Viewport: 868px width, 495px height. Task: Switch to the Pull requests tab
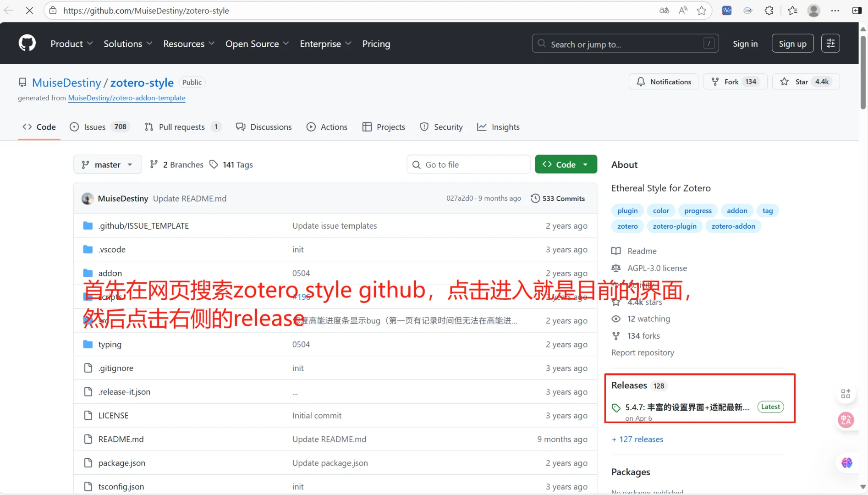click(183, 127)
